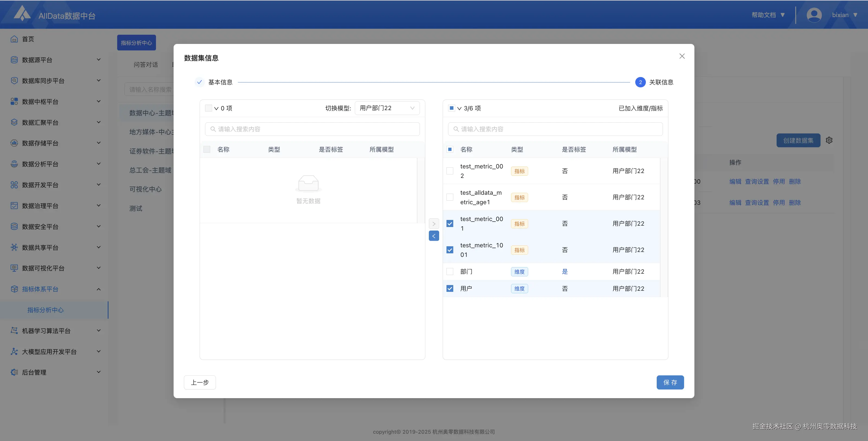Click the gear settings icon beside 创建数据集

[x=829, y=140]
